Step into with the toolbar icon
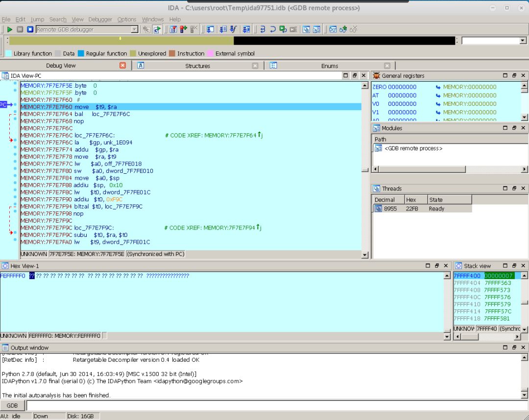The height and width of the screenshot is (420, 529). (x=263, y=29)
